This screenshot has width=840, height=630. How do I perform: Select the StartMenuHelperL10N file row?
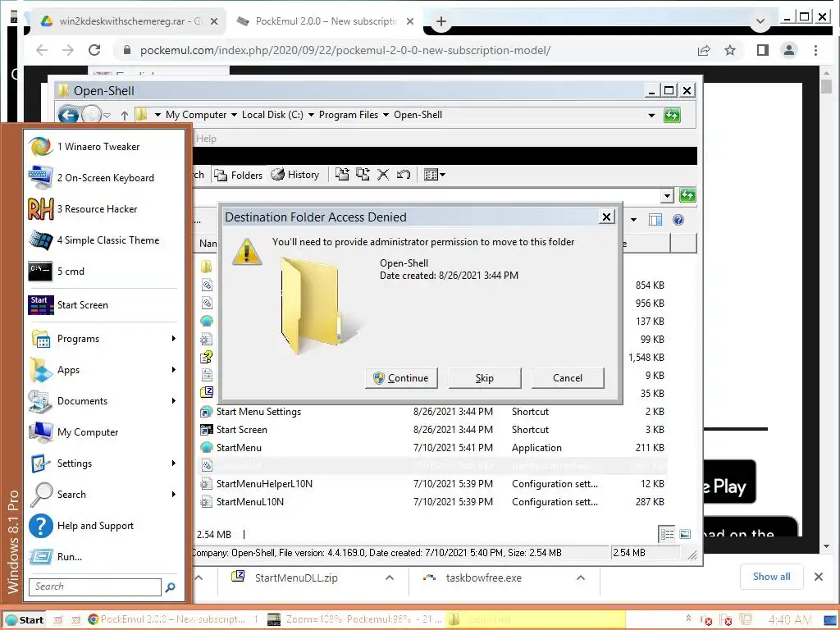point(431,484)
